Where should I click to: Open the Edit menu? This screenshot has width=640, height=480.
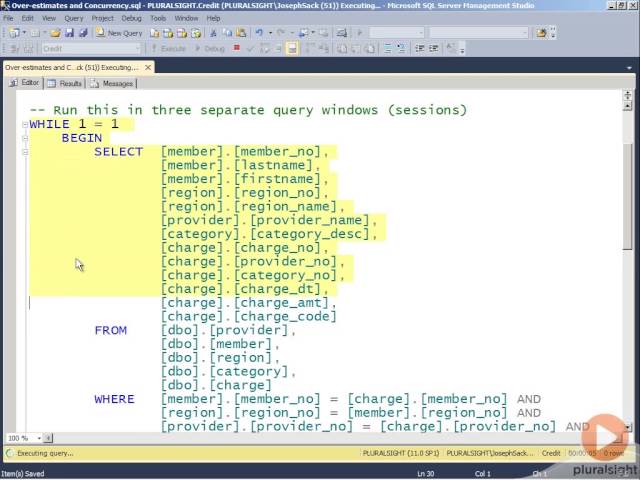click(x=28, y=18)
